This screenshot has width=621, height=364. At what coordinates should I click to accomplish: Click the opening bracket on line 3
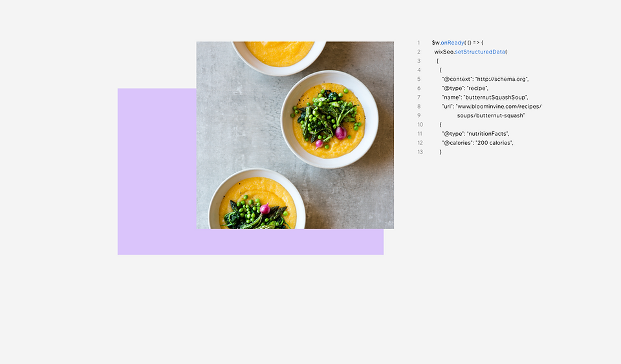(438, 61)
